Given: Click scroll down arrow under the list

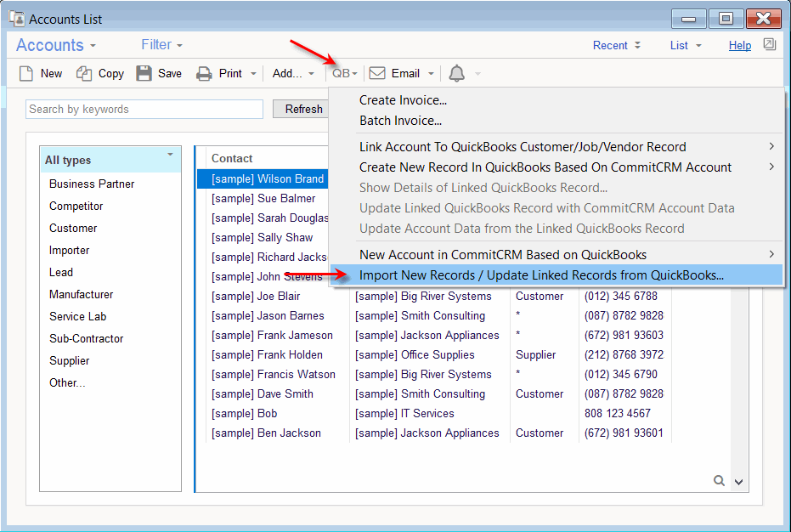Looking at the screenshot, I should (738, 482).
